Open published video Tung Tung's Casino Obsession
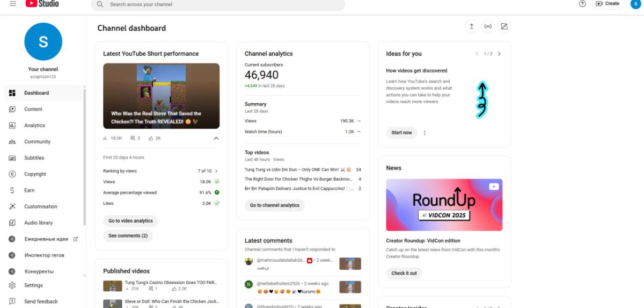 point(171,282)
